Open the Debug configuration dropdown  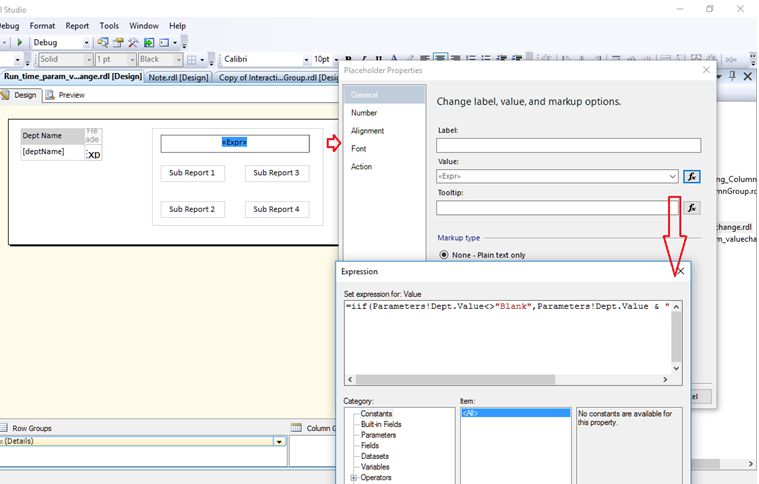pos(86,43)
